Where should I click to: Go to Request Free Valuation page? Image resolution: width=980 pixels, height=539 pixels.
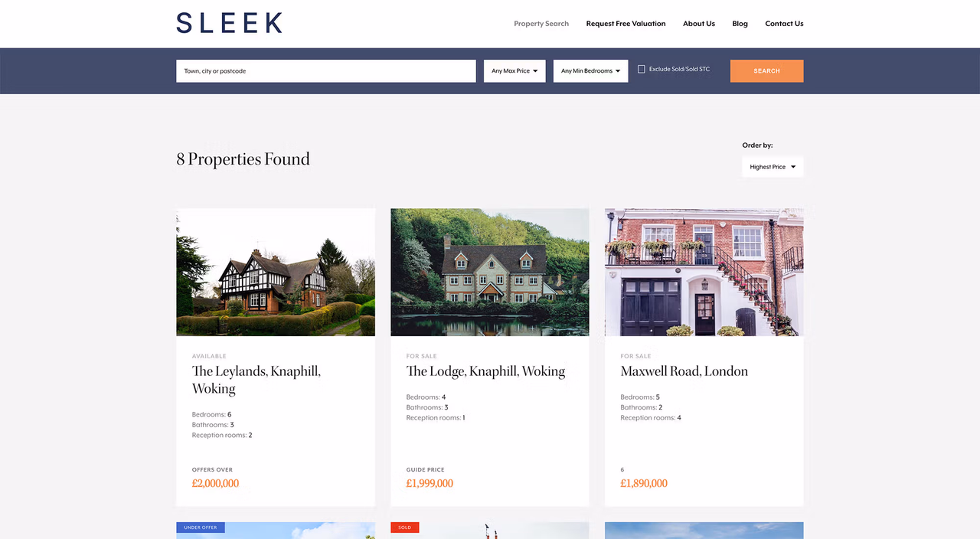[626, 24]
